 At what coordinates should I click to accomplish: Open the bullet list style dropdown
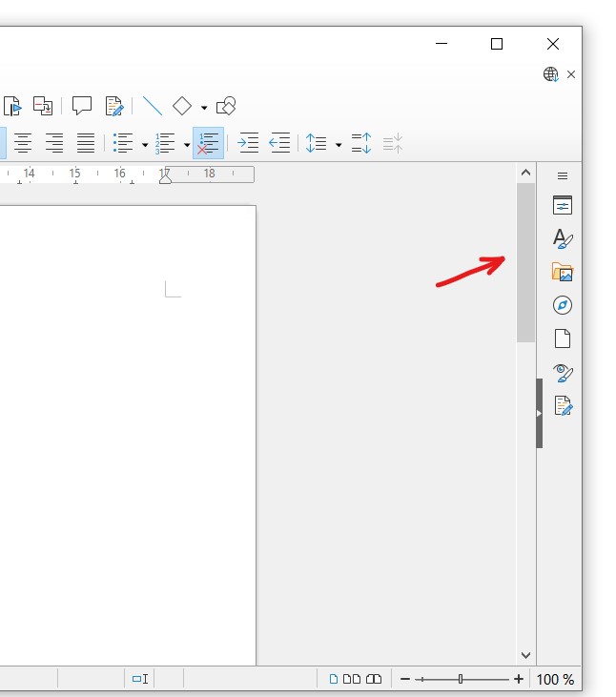pyautogui.click(x=145, y=145)
